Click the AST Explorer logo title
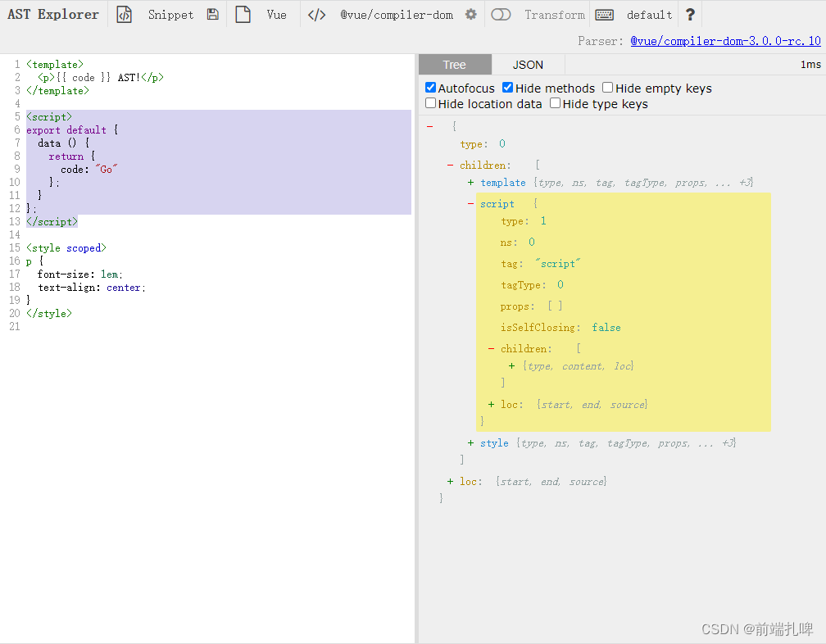 52,14
